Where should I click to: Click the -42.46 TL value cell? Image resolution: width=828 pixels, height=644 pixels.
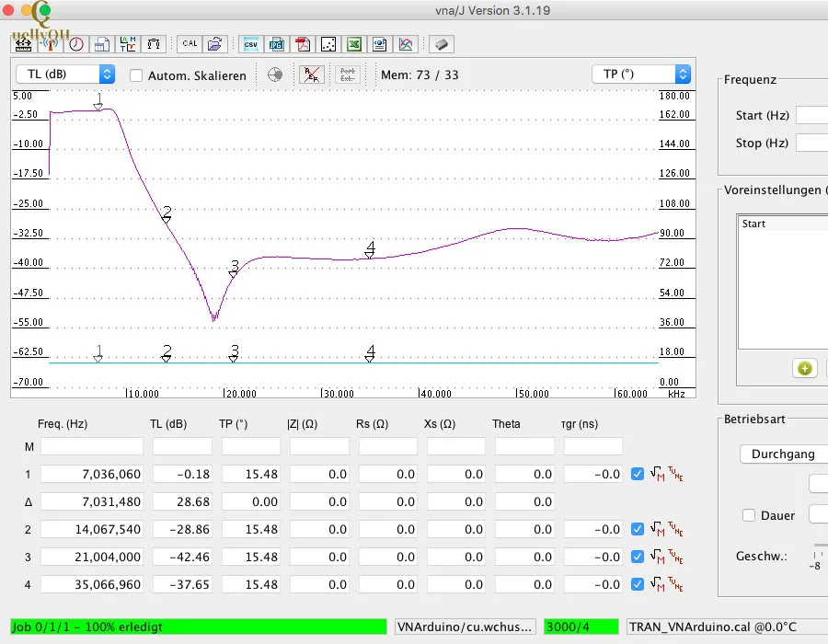[x=183, y=557]
